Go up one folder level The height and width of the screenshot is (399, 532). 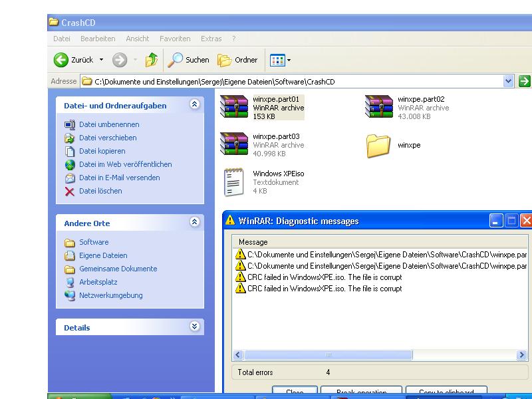[152, 60]
